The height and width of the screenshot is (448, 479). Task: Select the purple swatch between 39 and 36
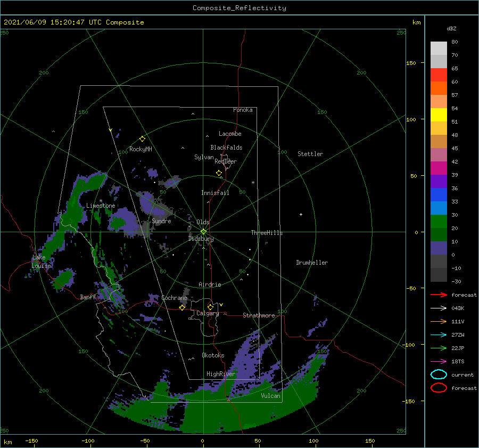coord(439,182)
